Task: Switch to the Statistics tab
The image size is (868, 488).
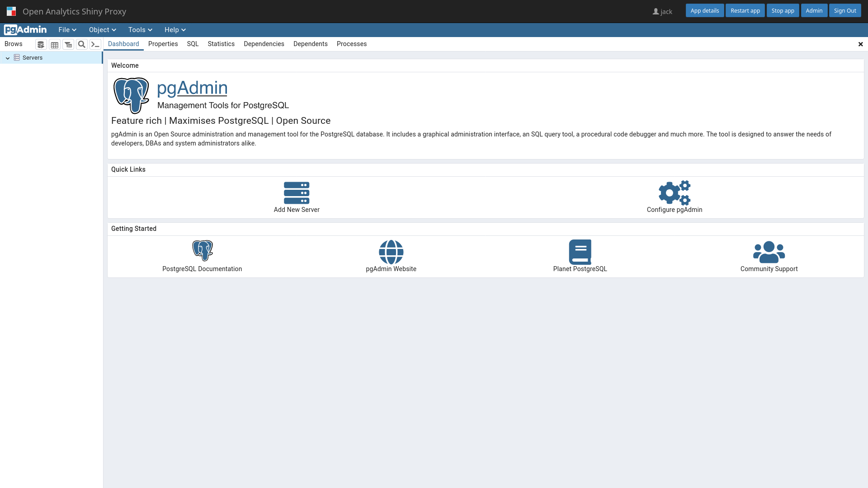Action: pos(221,44)
